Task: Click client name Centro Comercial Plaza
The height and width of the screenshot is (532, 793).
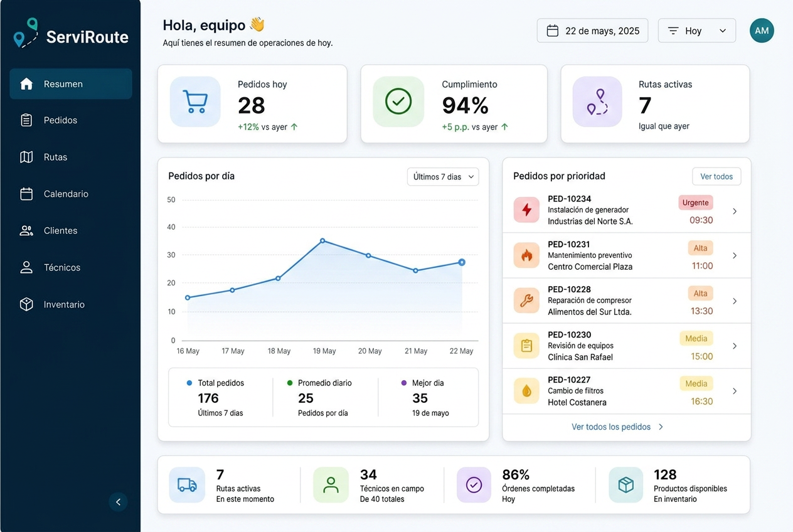Action: (590, 267)
